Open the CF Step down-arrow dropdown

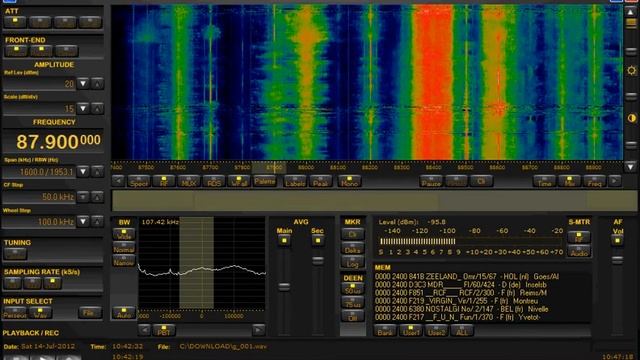[83, 197]
